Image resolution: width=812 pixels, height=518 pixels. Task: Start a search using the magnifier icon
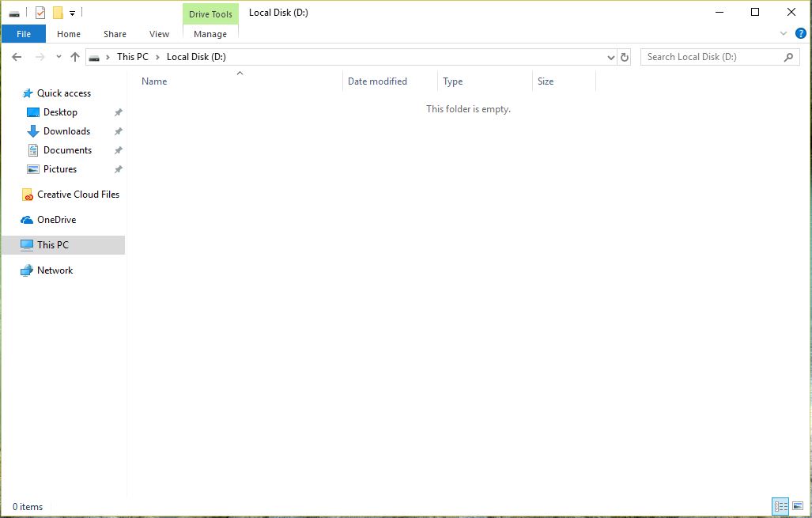pyautogui.click(x=788, y=57)
